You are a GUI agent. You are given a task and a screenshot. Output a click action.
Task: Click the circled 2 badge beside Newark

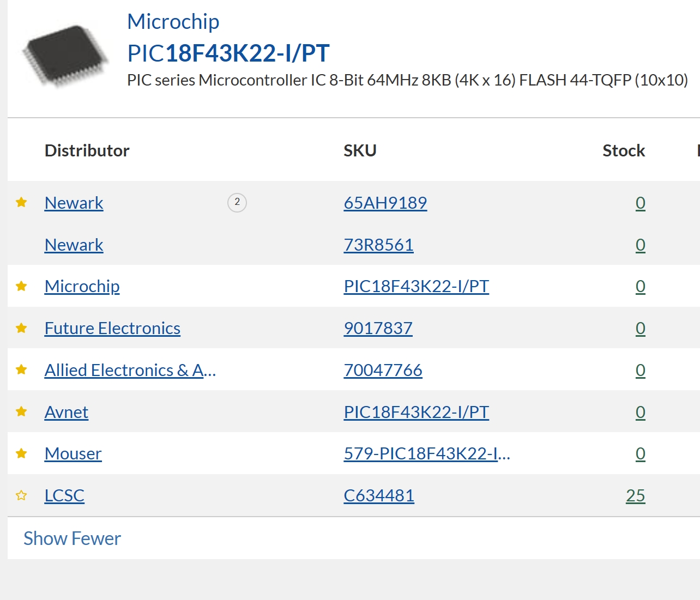point(237,202)
